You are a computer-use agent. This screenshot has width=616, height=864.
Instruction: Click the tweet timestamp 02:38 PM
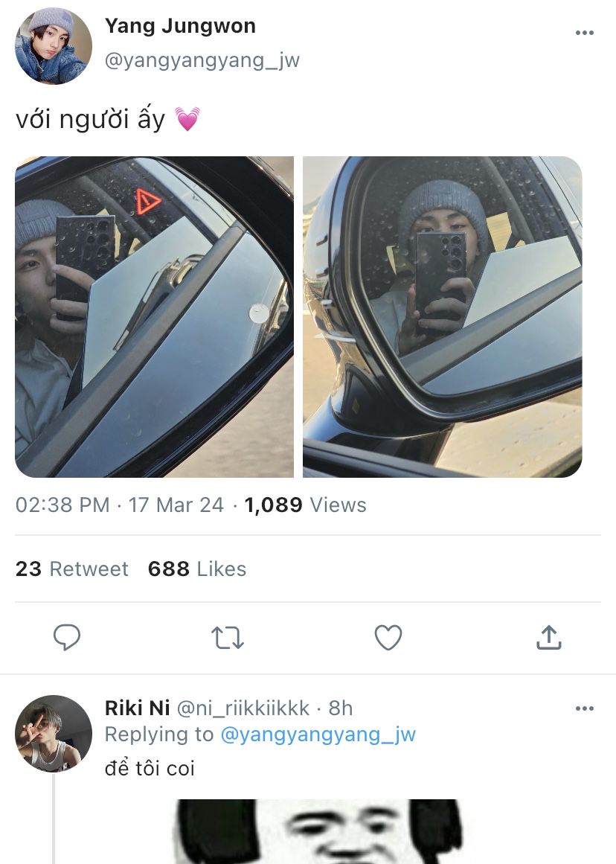[x=62, y=505]
